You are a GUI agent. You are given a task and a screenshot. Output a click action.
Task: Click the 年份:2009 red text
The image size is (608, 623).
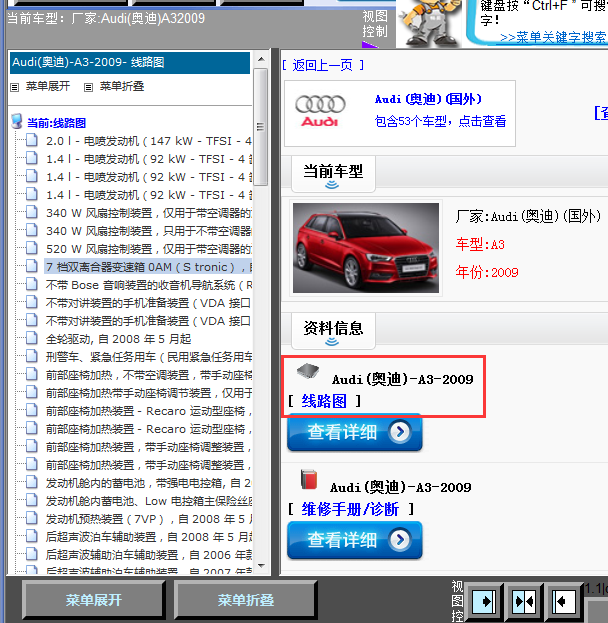coord(487,272)
